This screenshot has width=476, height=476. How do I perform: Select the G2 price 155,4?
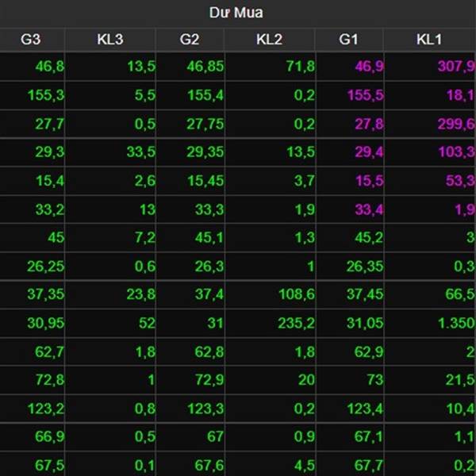tap(205, 95)
